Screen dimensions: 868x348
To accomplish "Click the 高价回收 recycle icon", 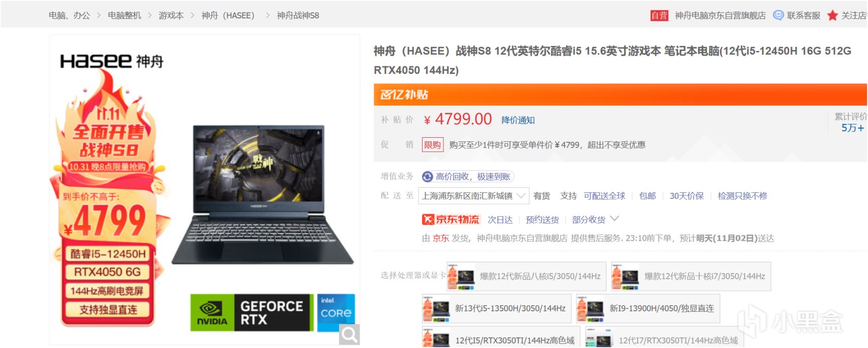I will point(428,177).
